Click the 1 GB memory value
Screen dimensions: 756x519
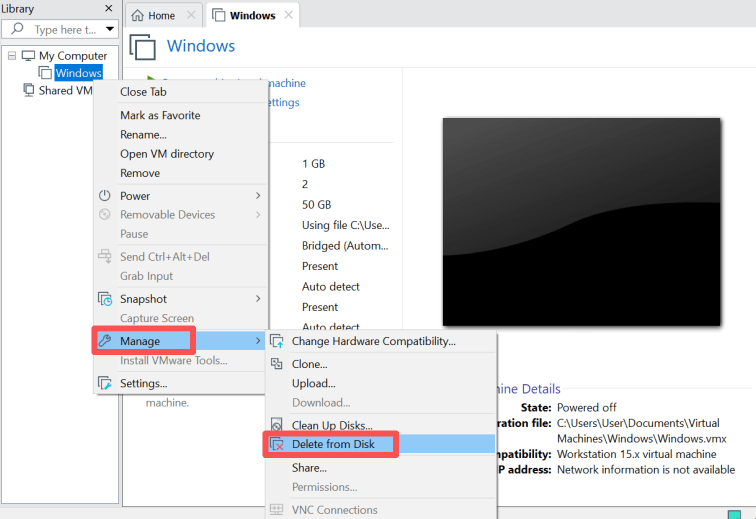tap(313, 164)
